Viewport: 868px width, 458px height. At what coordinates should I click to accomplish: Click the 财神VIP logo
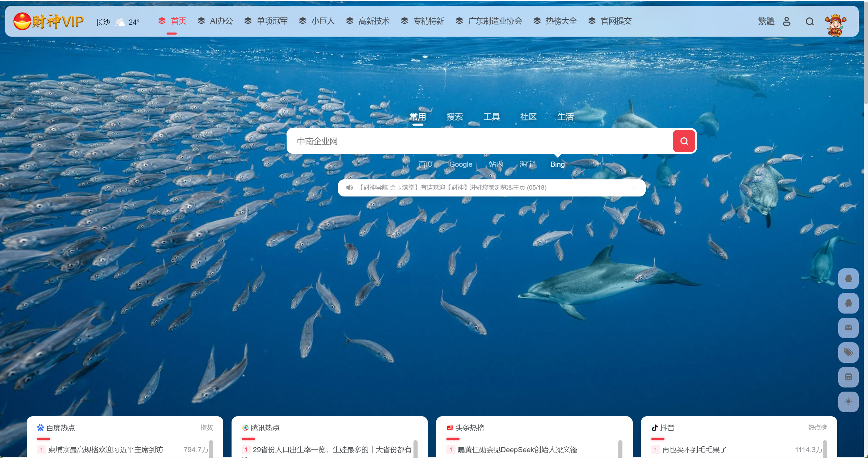click(x=49, y=21)
